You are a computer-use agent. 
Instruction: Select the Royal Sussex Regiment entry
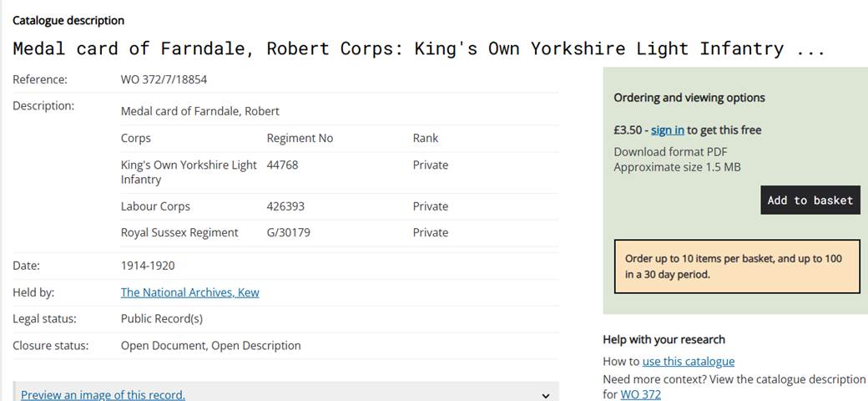tap(179, 232)
